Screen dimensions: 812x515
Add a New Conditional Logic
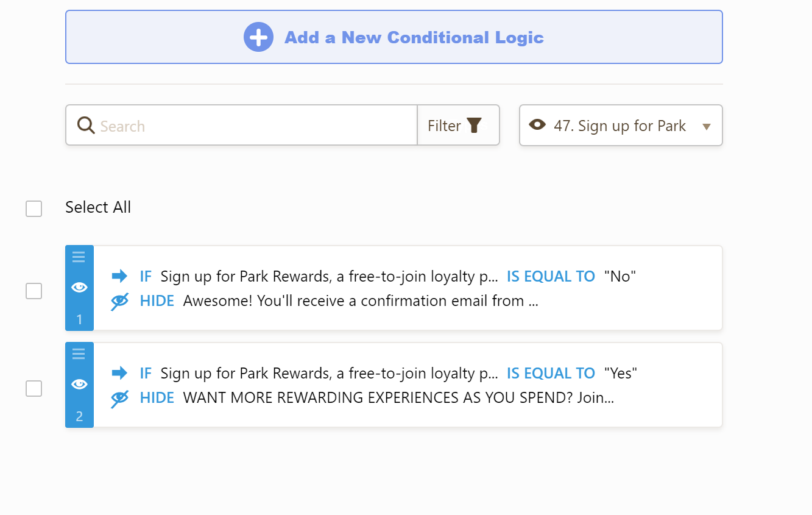click(414, 37)
